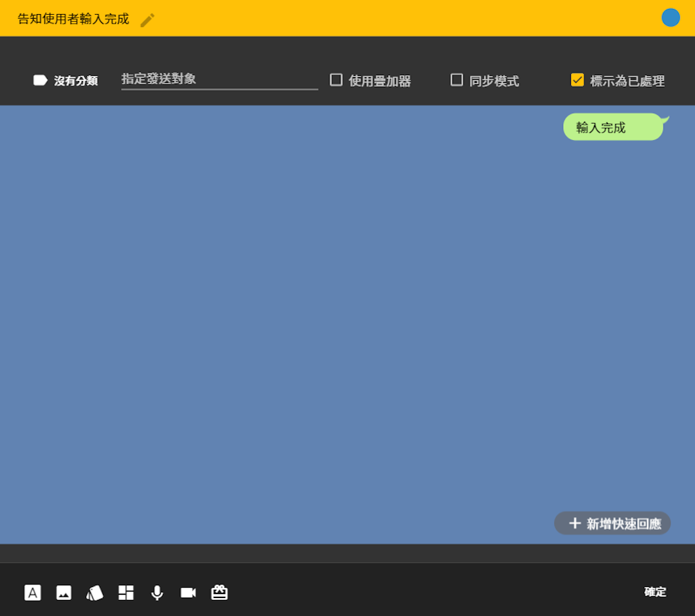Add an image message
The width and height of the screenshot is (695, 616).
[64, 592]
